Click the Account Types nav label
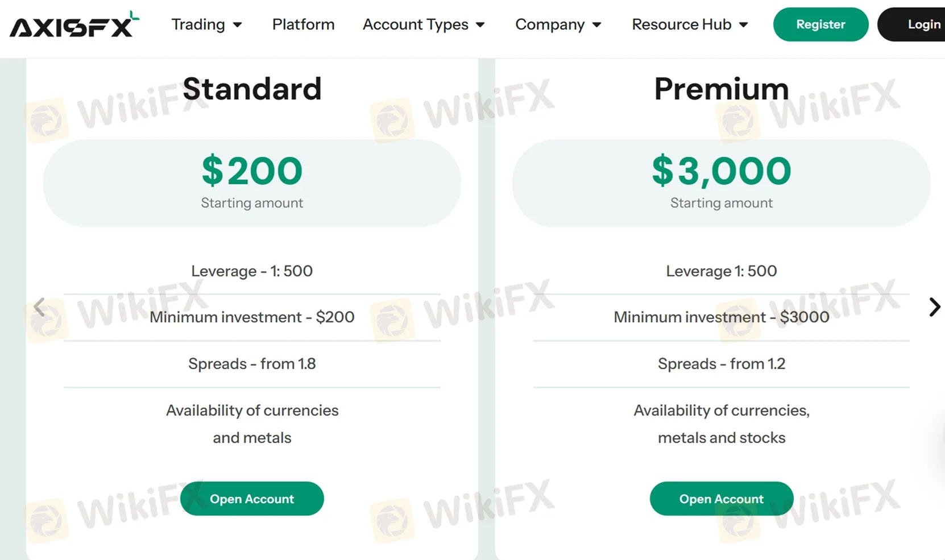The width and height of the screenshot is (945, 560). 416,24
